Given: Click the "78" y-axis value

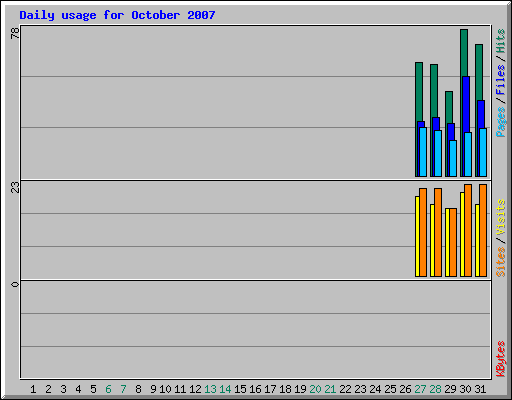Looking at the screenshot, I should pos(15,33).
